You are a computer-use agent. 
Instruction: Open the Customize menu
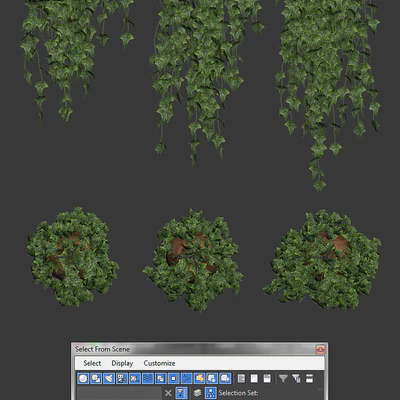[x=159, y=363]
